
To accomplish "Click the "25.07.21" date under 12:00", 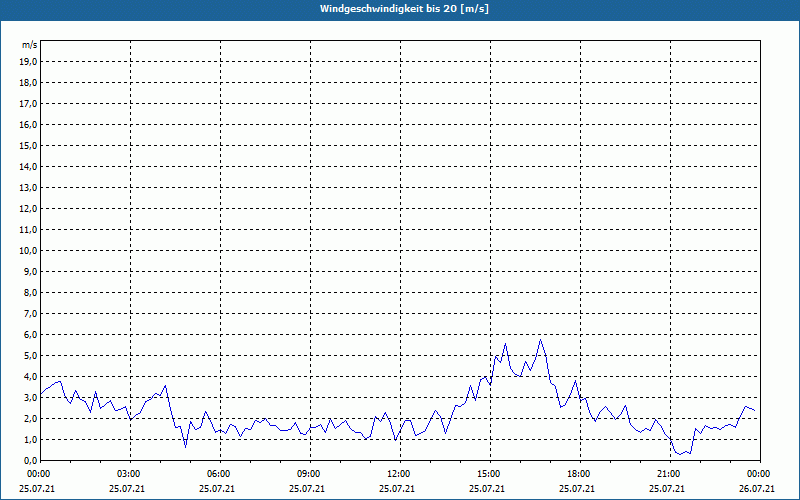I will 396,489.
